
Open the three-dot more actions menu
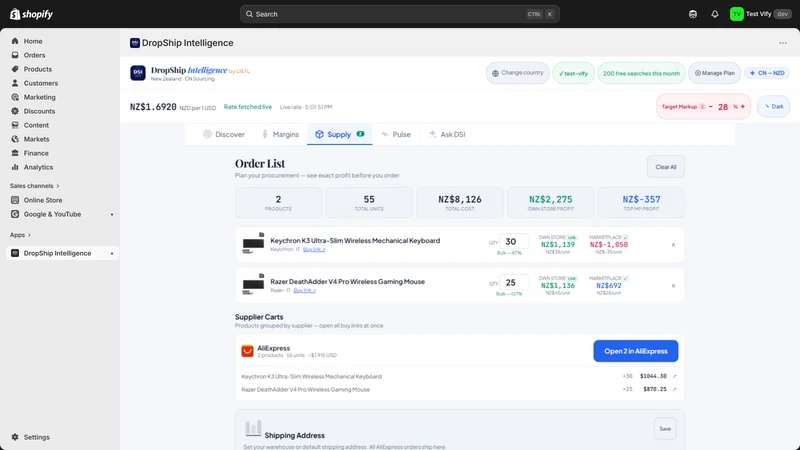coord(783,43)
